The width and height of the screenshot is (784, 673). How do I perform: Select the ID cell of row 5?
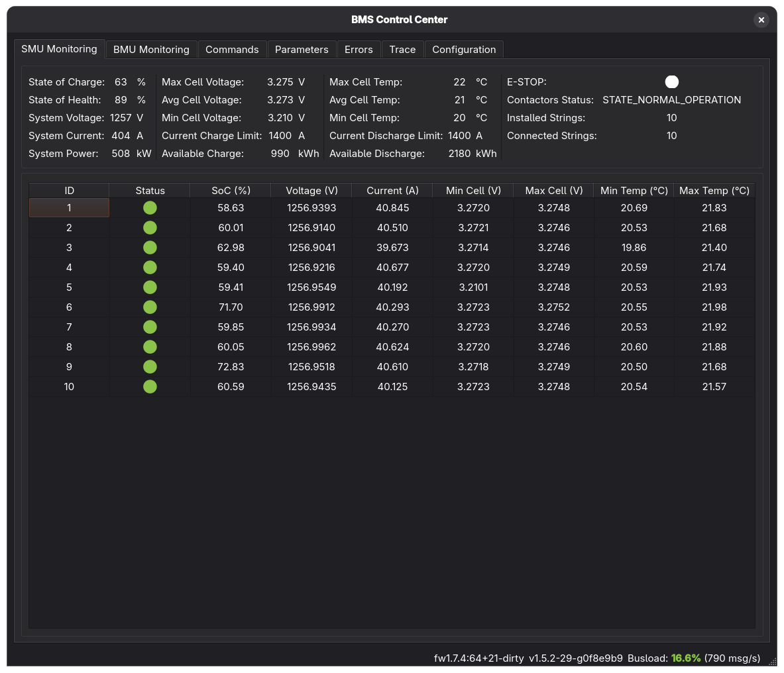click(69, 287)
